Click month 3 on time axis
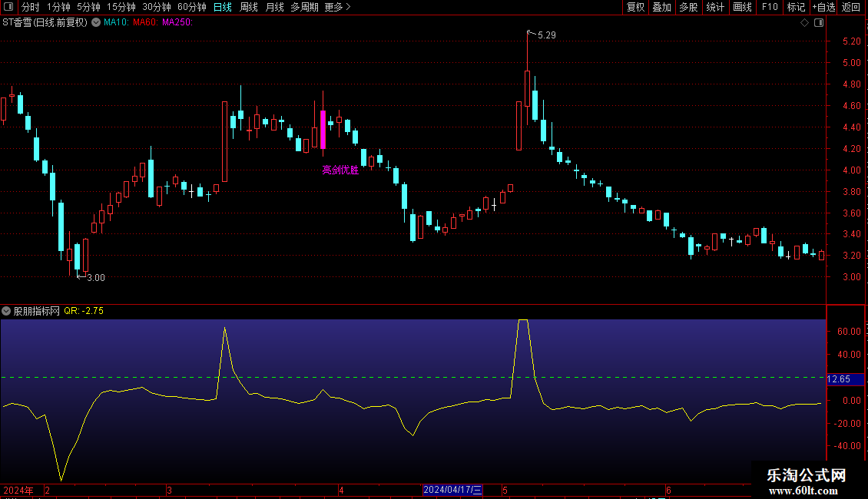The width and height of the screenshot is (868, 499). (170, 491)
